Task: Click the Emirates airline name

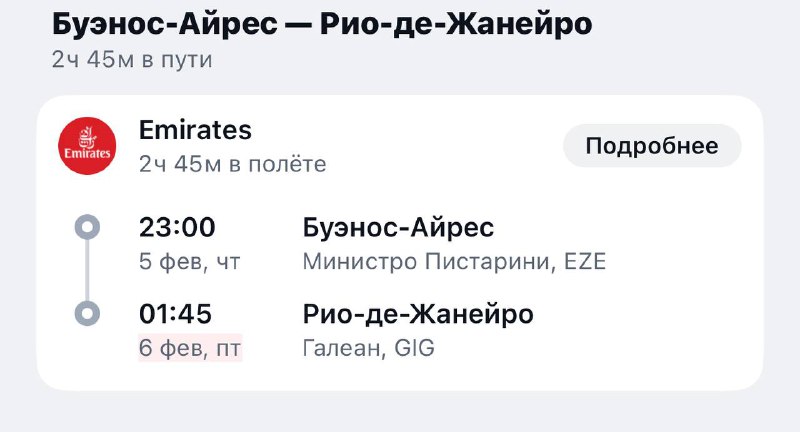Action: [x=195, y=130]
